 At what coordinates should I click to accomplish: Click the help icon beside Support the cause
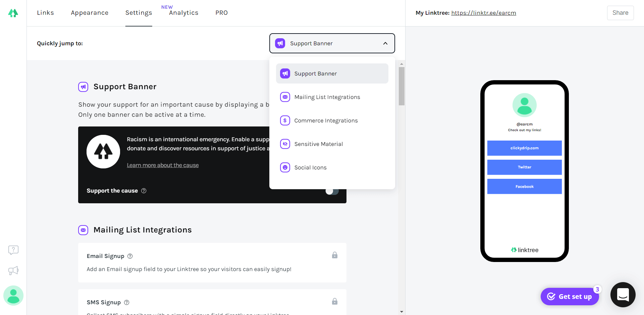pyautogui.click(x=144, y=191)
